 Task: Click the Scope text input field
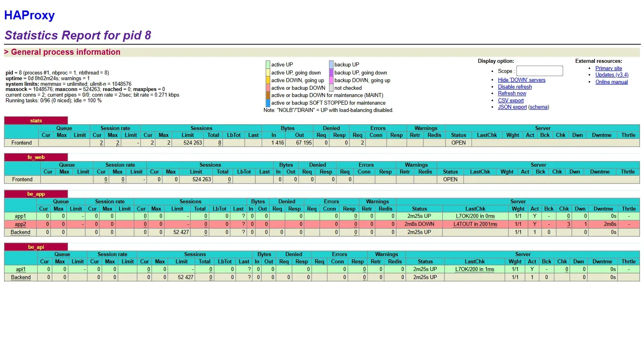(539, 71)
